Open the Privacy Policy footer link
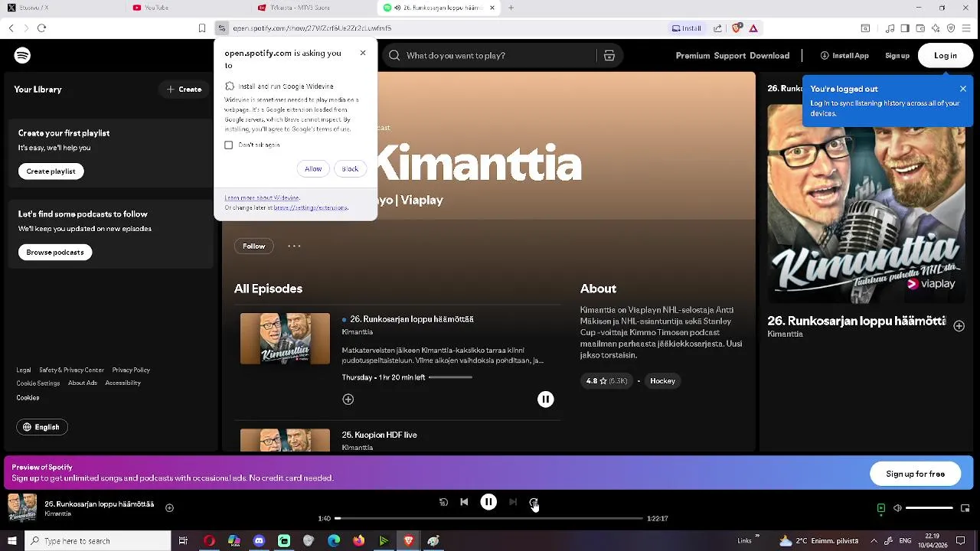This screenshot has width=980, height=551. click(131, 370)
